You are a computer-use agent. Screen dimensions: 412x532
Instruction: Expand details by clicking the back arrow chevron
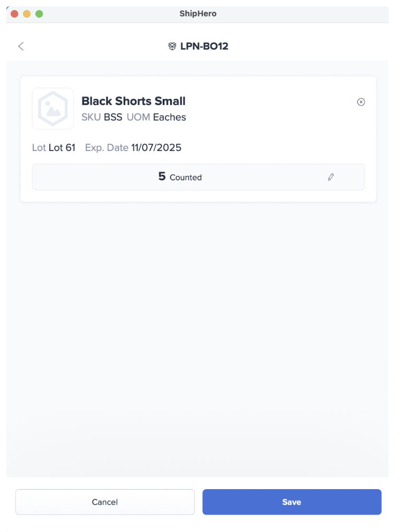click(x=20, y=46)
